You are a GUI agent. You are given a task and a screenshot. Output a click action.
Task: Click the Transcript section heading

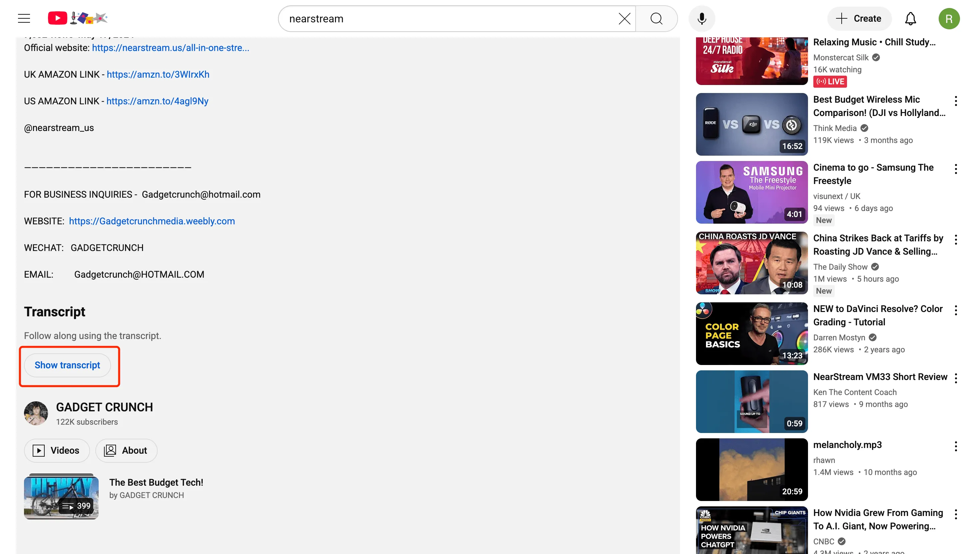(x=54, y=312)
